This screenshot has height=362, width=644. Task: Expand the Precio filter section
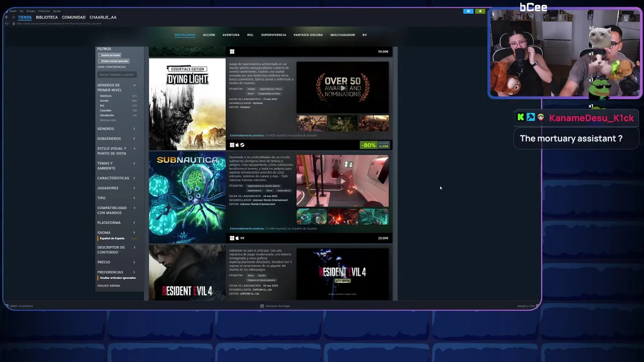click(117, 262)
